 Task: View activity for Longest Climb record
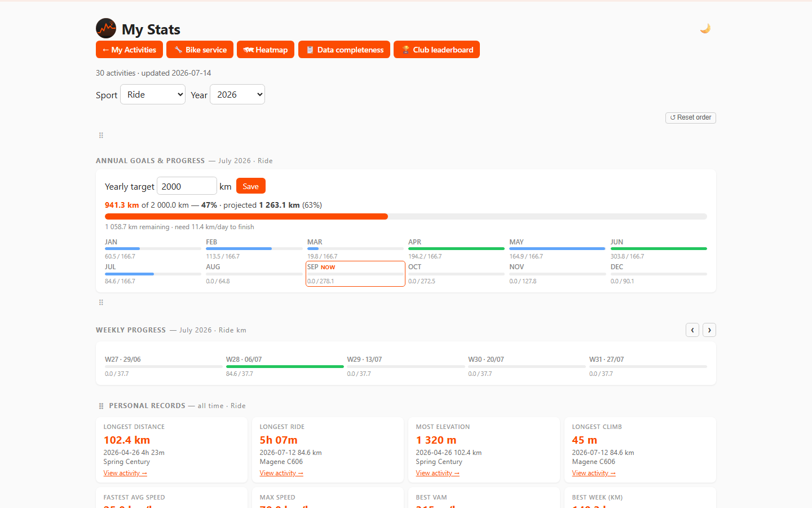(x=594, y=473)
